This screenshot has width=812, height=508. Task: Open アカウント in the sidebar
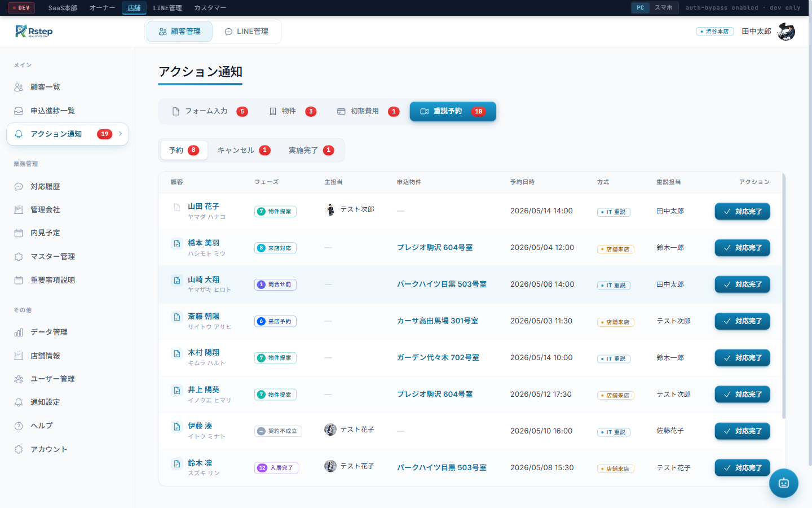click(68, 449)
